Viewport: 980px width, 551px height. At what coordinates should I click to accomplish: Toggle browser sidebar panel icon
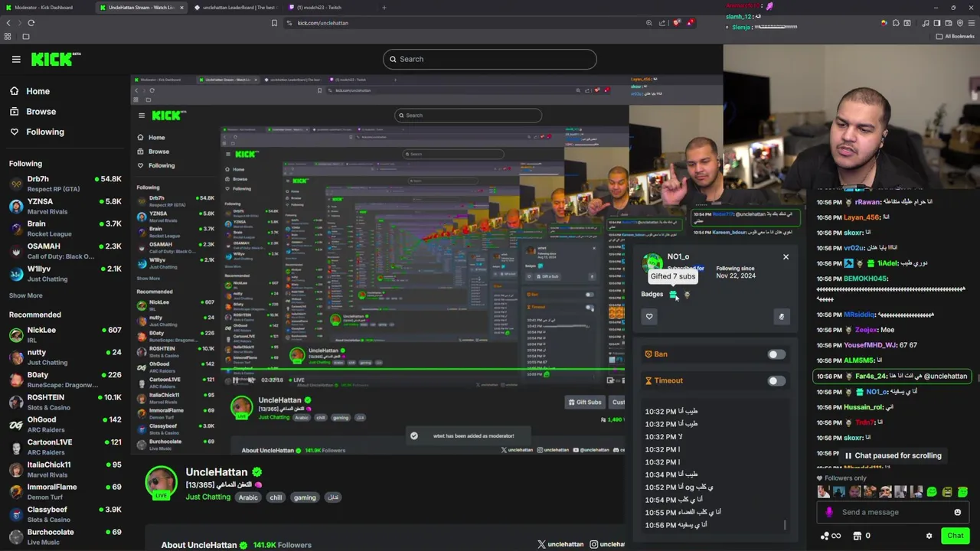tap(937, 23)
